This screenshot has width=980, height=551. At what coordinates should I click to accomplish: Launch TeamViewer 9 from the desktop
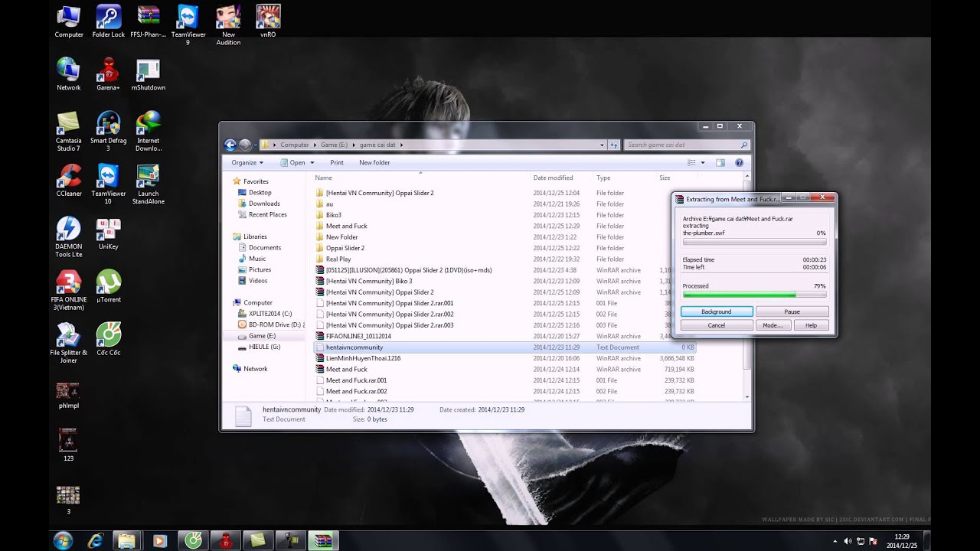tap(188, 25)
